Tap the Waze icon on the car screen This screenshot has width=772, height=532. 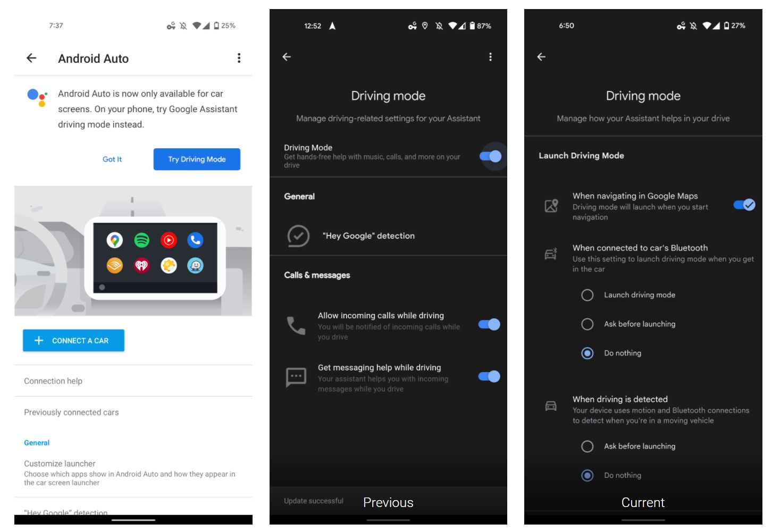[196, 265]
